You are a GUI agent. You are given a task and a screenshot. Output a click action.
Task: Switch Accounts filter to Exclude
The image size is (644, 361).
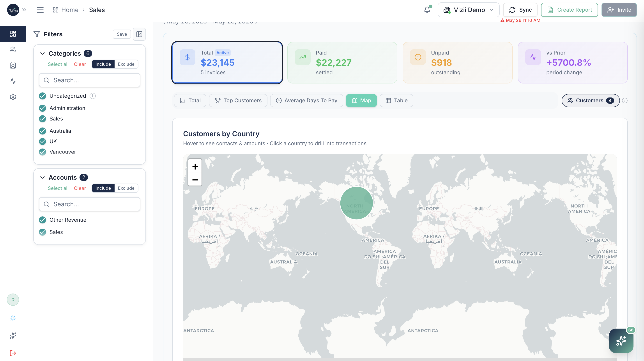[x=126, y=188]
